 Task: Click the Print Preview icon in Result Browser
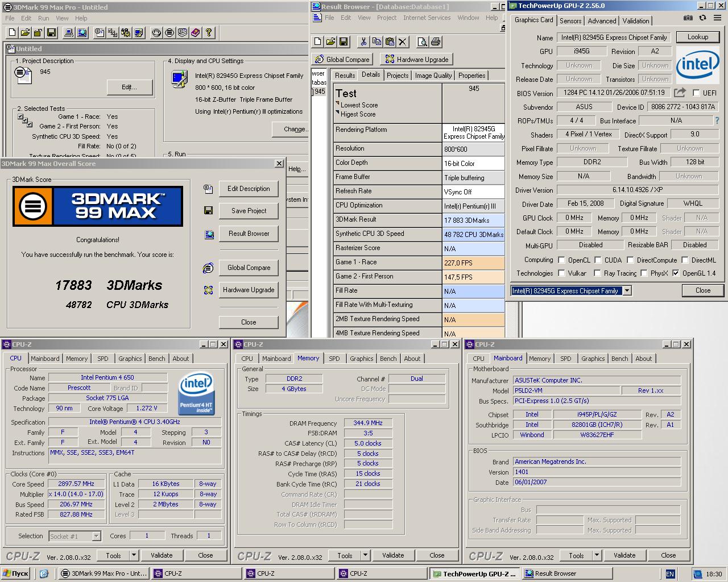422,41
